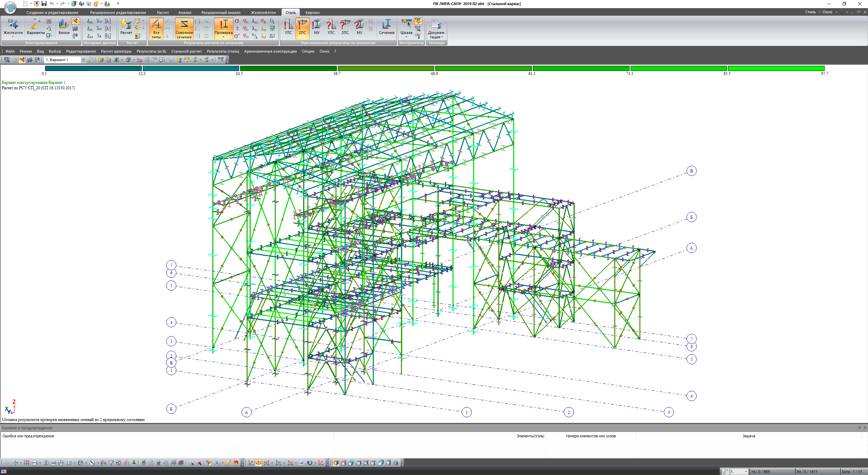
Task: Switch to the Железобетон ribbon tab
Action: click(x=263, y=13)
